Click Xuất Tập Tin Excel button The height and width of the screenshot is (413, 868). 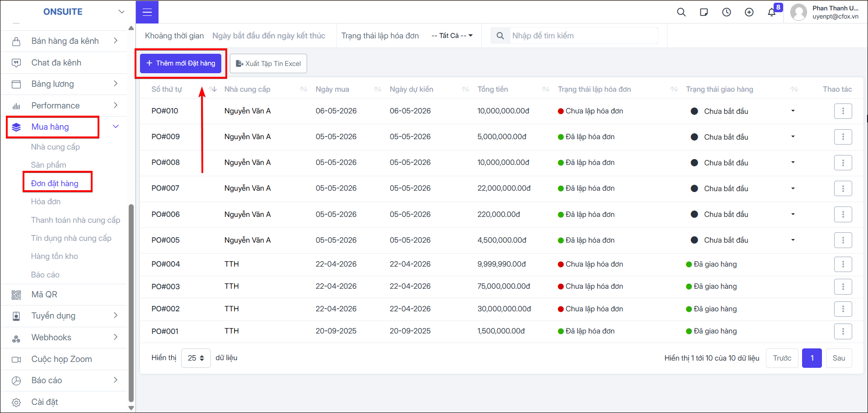click(268, 64)
